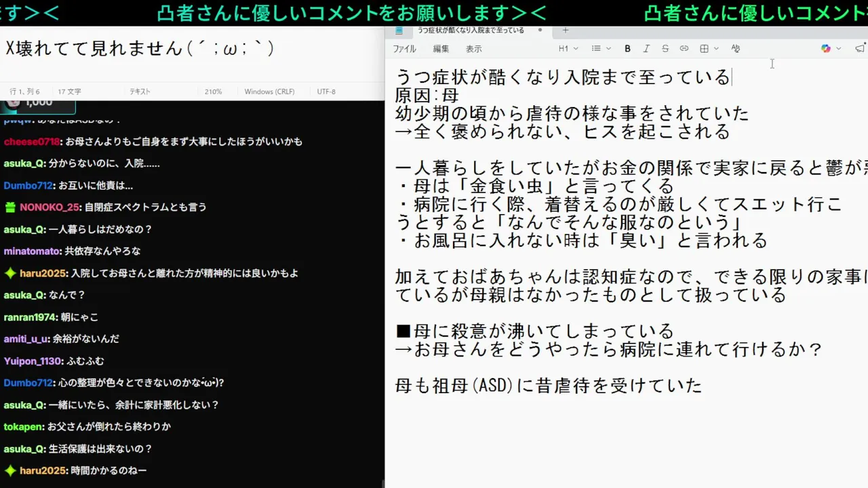Click the star badge beside haru2025 時間かかるのねー

[x=10, y=470]
